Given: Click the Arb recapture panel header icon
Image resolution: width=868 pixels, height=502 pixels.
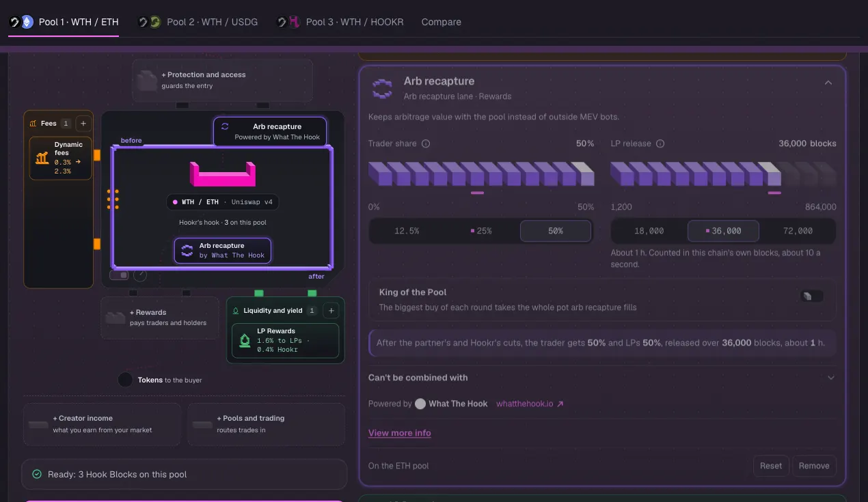Looking at the screenshot, I should 382,87.
